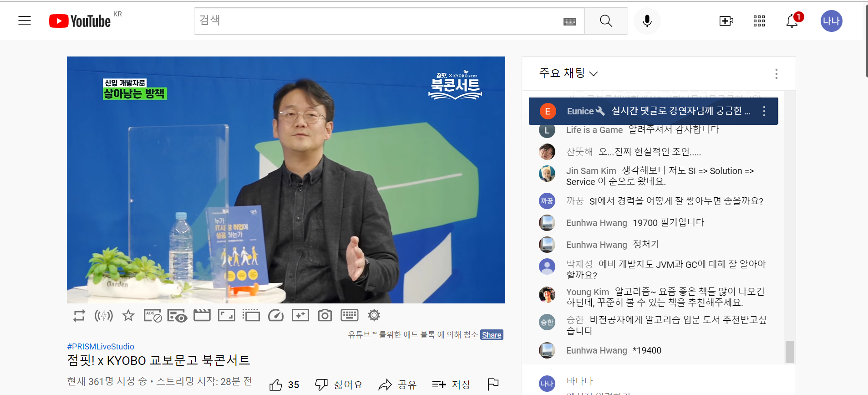Report the video with flag icon
The height and width of the screenshot is (395, 868).
pyautogui.click(x=493, y=385)
